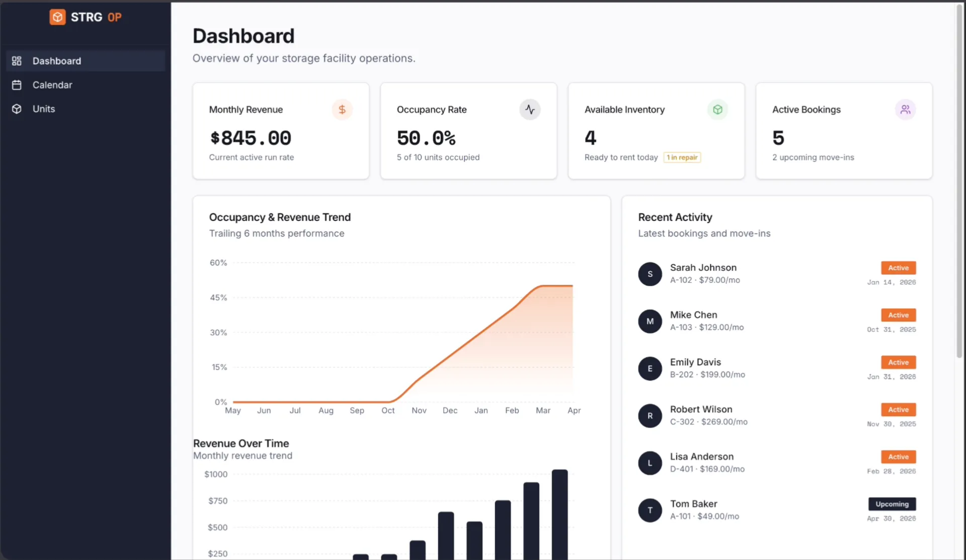
Task: Click the STRG OP logo icon
Action: coord(57,17)
